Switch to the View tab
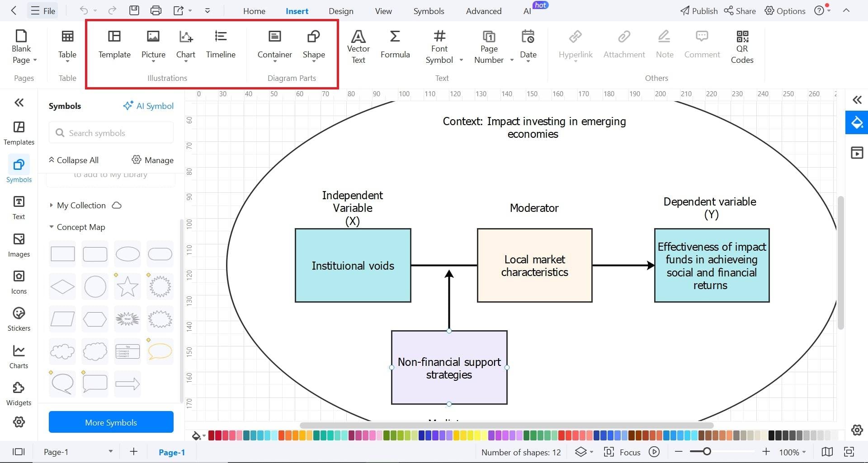Screen dimensions: 868x463 383,11
